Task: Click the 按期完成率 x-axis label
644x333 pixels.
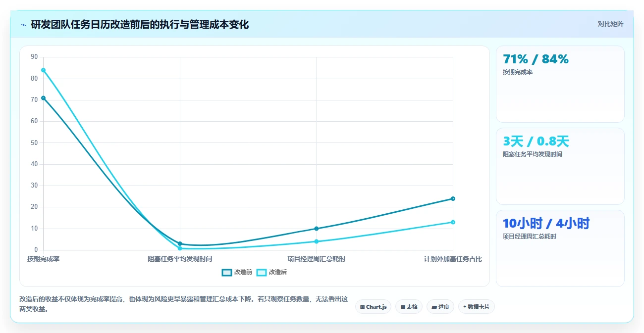Action: click(x=43, y=259)
